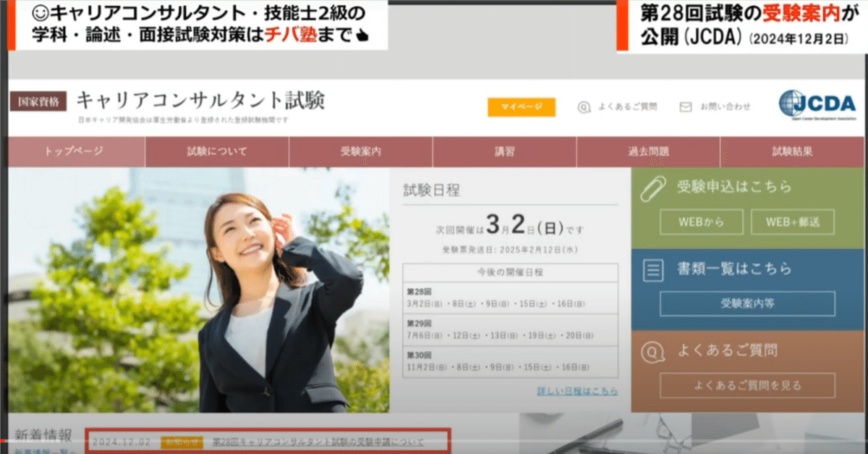This screenshot has height=454, width=868.
Task: Select the 講習 tab
Action: tap(504, 152)
